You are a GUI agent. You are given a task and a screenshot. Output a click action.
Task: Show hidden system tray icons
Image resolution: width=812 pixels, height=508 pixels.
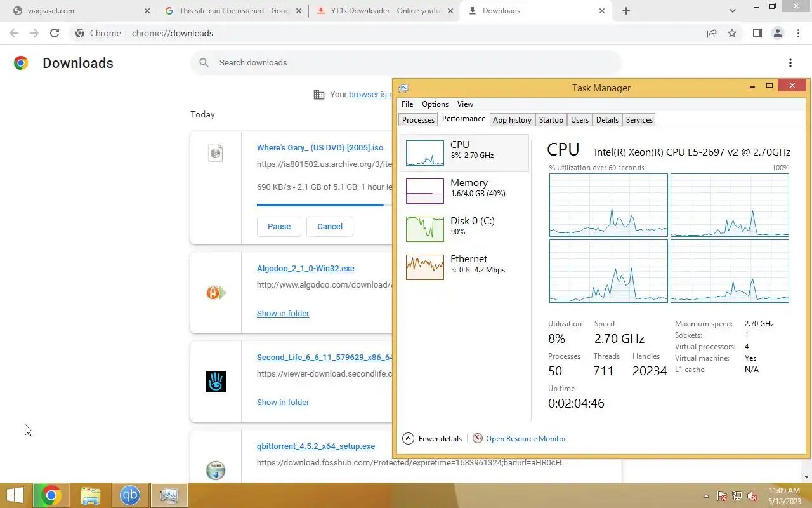[707, 497]
